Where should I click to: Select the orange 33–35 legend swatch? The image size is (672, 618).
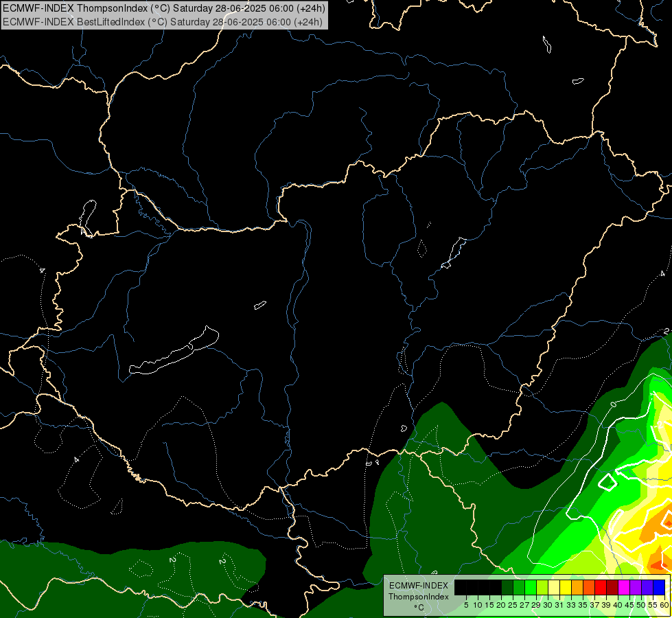[577, 587]
